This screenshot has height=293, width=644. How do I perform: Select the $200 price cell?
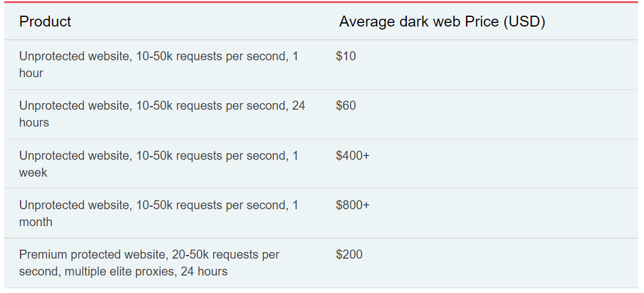point(349,254)
